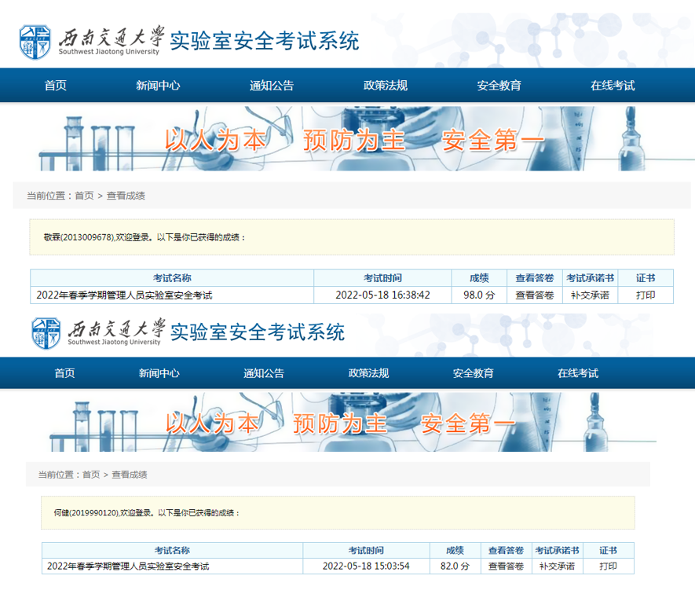The width and height of the screenshot is (695, 616).
Task: Click 查看成绩 in the breadcrumb
Action: coord(125,196)
